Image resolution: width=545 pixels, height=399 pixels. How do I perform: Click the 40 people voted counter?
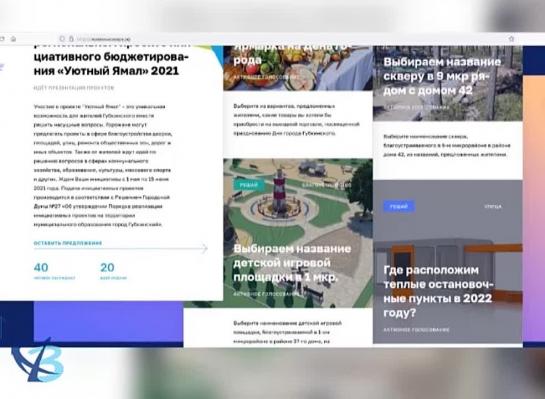click(54, 271)
